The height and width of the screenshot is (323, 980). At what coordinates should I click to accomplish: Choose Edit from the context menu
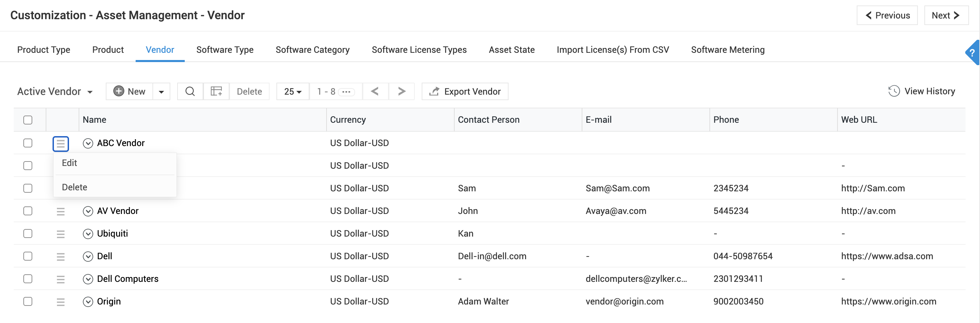coord(70,163)
